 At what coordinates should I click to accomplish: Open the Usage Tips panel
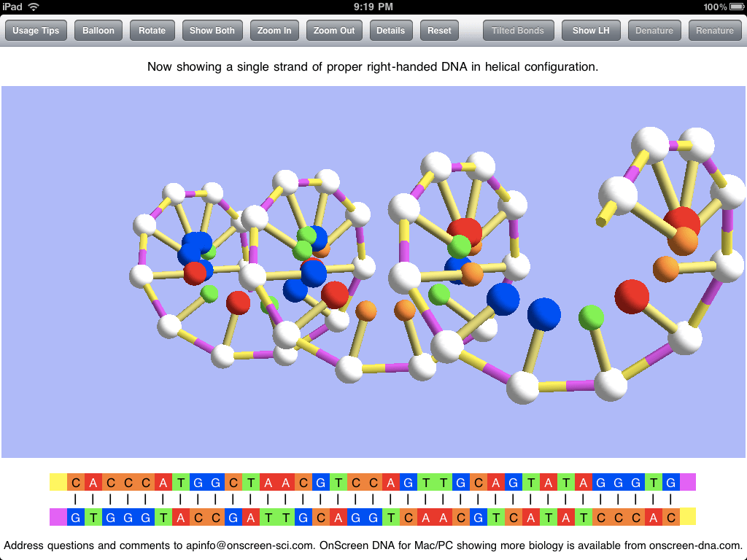pos(36,31)
